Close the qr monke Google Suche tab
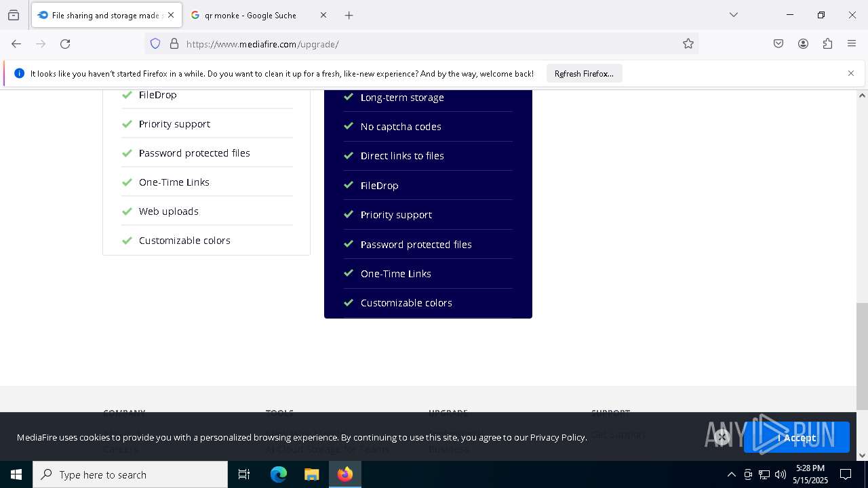The width and height of the screenshot is (868, 488). (x=323, y=15)
